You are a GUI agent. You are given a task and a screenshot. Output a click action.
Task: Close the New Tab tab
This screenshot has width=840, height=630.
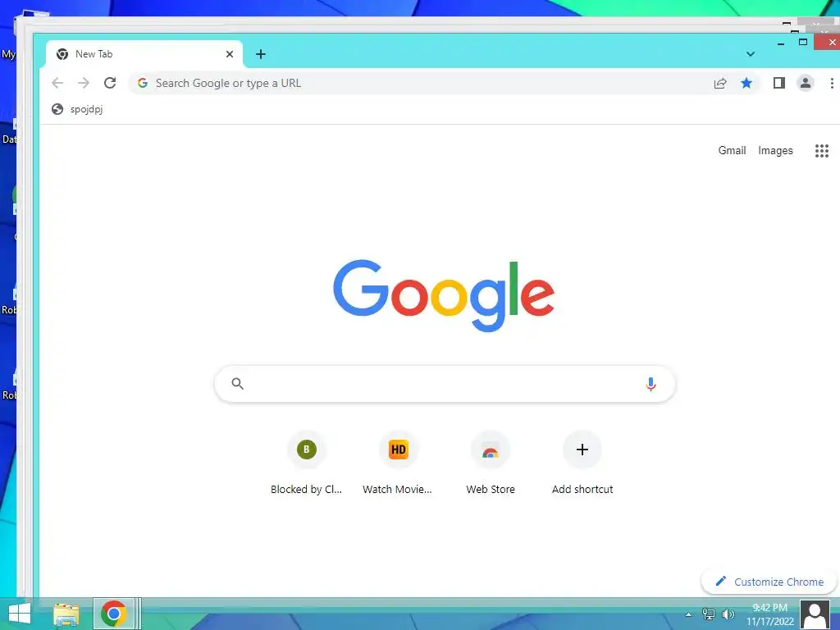coord(230,54)
